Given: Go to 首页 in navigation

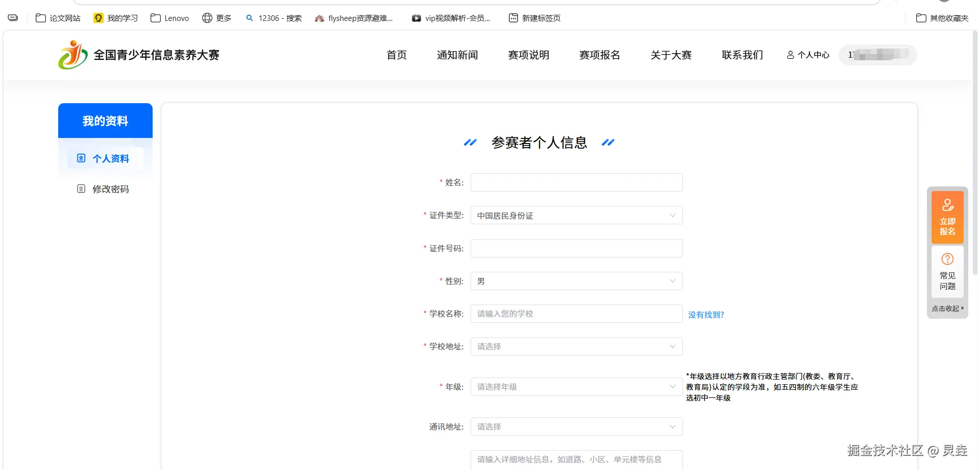Looking at the screenshot, I should 397,55.
